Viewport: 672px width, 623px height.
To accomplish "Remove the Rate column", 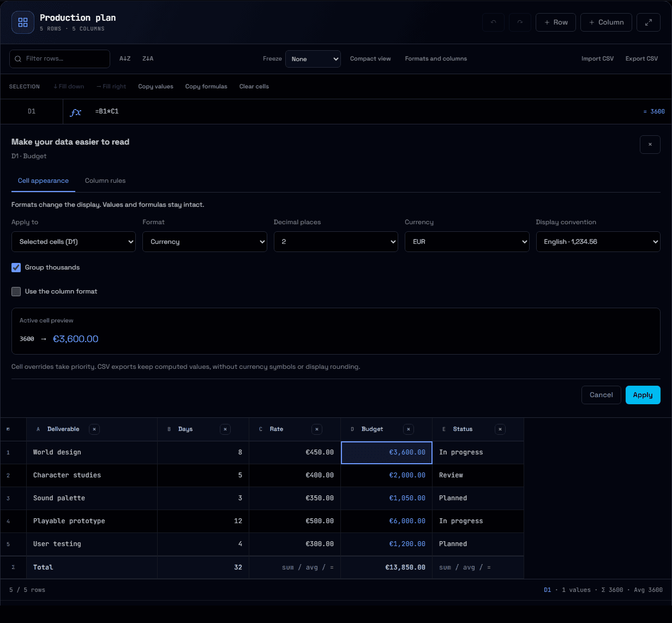I will [x=317, y=429].
